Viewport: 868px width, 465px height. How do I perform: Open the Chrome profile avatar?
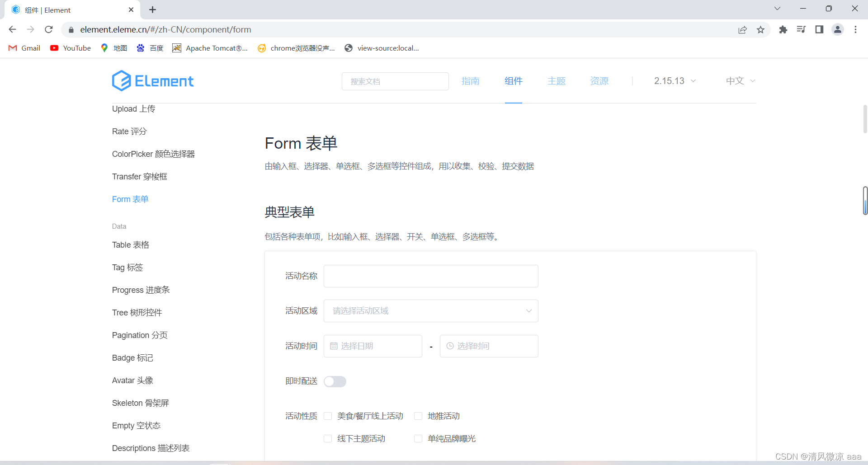(x=838, y=29)
